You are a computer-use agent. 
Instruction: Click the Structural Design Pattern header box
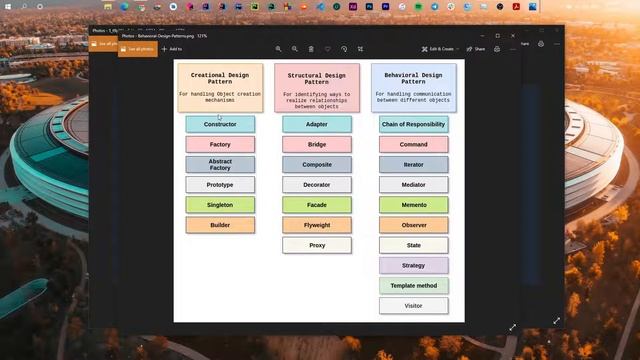point(317,87)
